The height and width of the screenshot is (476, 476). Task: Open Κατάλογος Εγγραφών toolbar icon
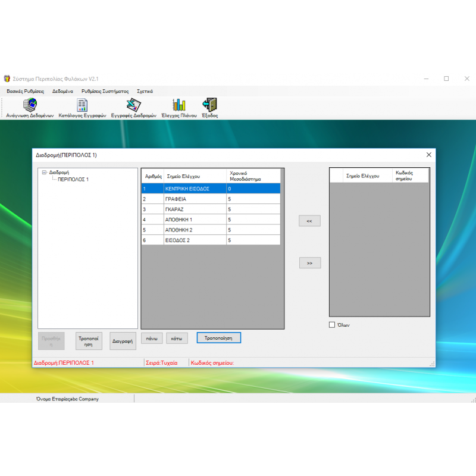point(82,105)
